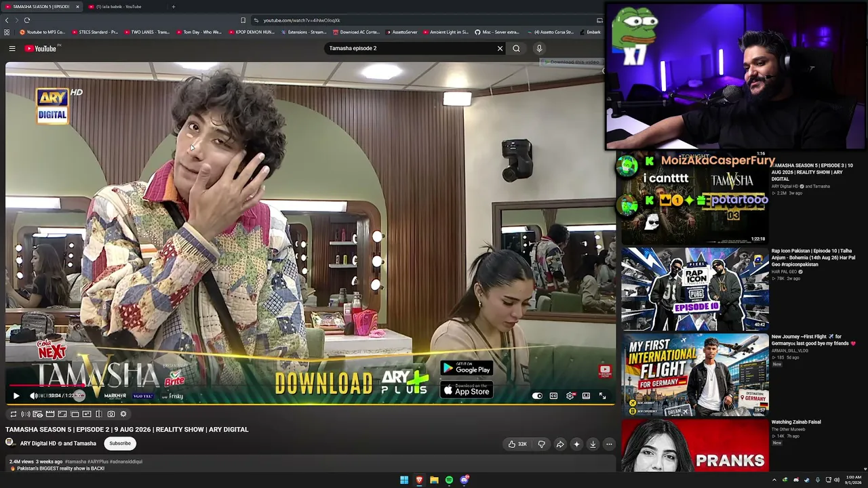Viewport: 868px width, 488px height.
Task: Click the screenshot camera icon below the player
Action: (x=111, y=414)
